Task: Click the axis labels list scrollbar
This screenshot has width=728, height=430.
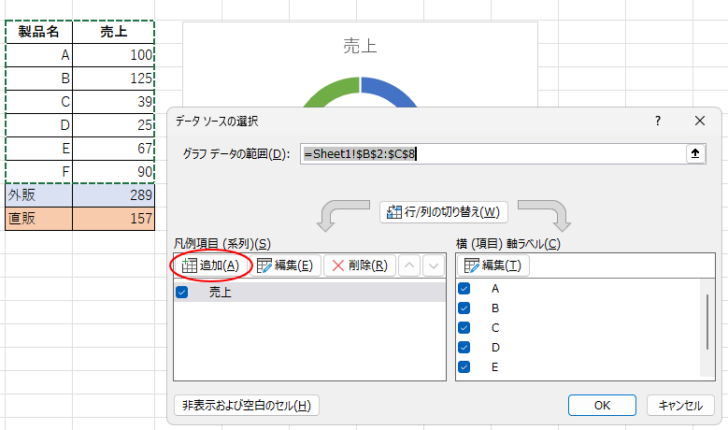Action: (710, 320)
